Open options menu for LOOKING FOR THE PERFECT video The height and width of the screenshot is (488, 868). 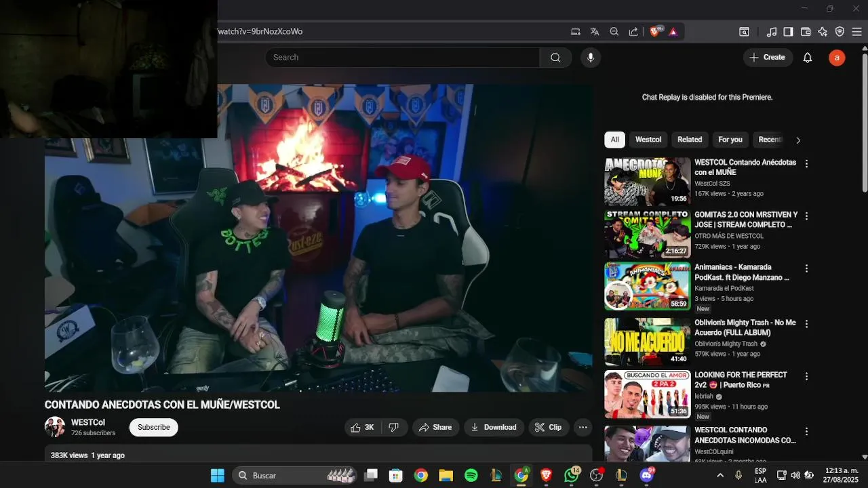point(806,376)
